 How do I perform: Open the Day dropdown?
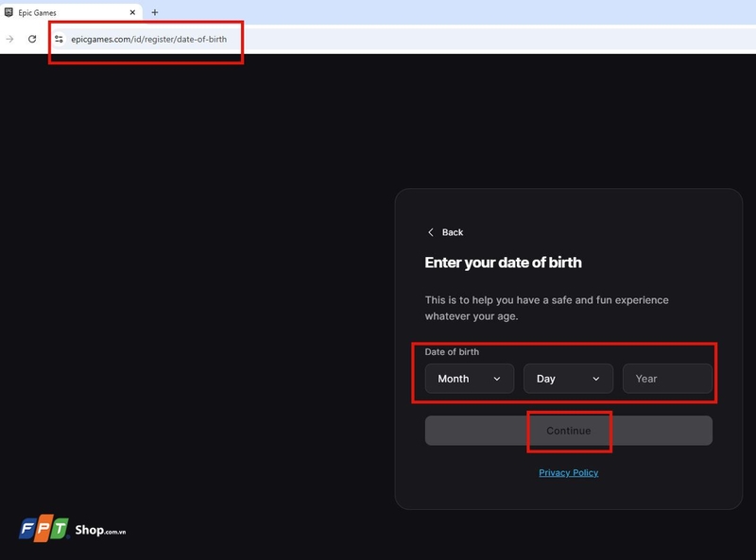[568, 379]
